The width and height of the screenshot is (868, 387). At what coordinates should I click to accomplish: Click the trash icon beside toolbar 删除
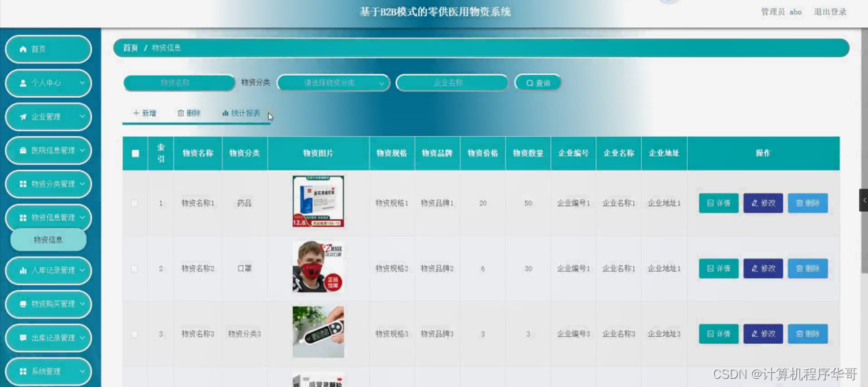click(180, 114)
